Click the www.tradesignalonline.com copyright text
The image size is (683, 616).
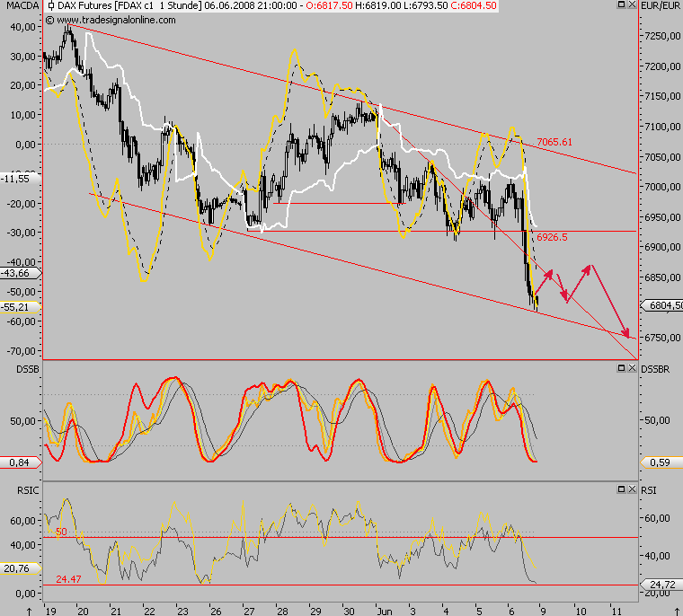point(111,20)
